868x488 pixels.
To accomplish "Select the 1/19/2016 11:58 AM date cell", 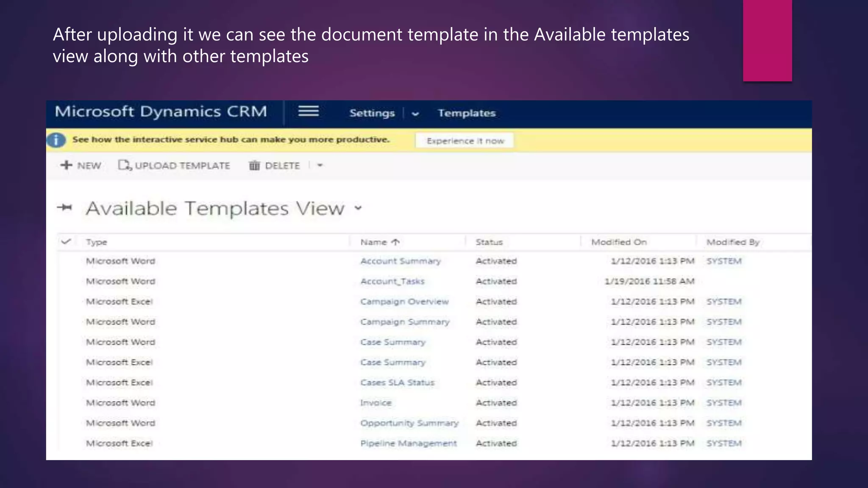I will (649, 281).
